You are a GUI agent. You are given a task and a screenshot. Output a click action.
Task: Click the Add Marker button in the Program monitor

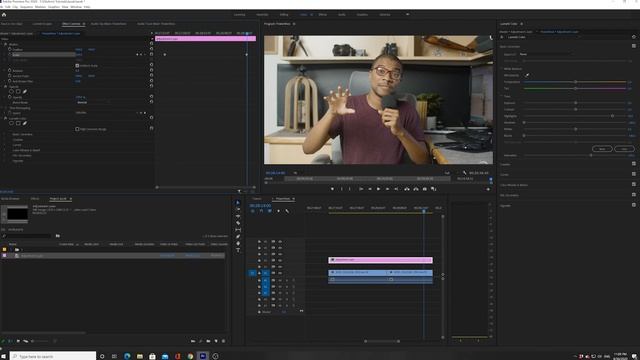[332, 189]
